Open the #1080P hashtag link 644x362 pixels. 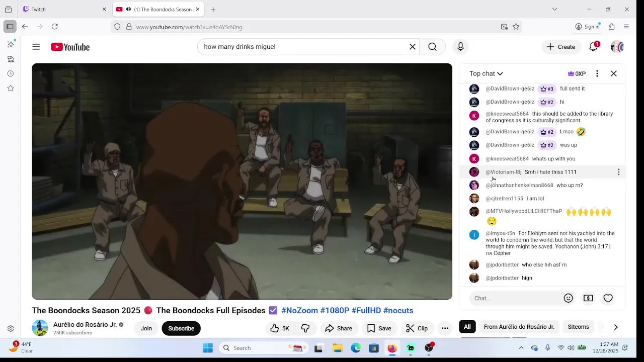tap(335, 311)
